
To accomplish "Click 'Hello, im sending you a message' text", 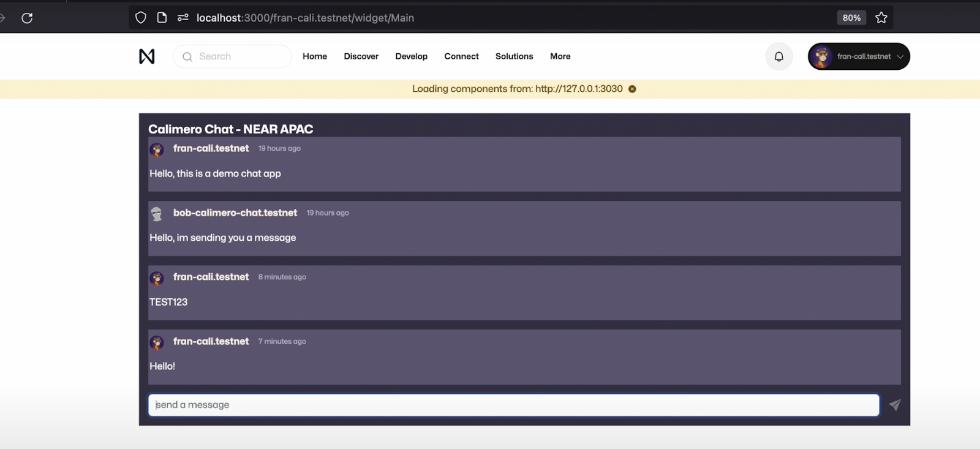I will click(222, 238).
